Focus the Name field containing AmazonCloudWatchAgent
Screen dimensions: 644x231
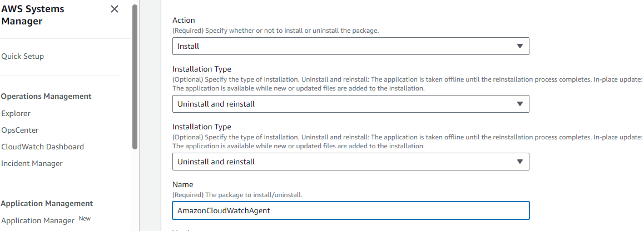click(x=350, y=210)
